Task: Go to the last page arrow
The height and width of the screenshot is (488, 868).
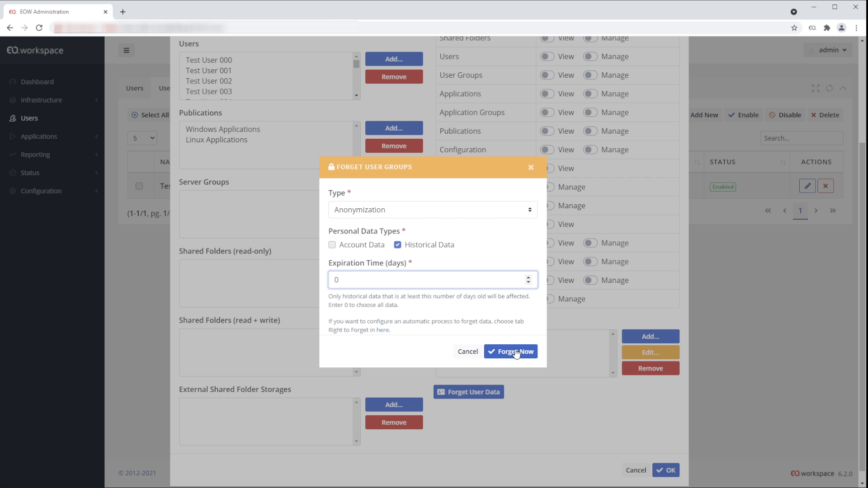Action: 833,211
